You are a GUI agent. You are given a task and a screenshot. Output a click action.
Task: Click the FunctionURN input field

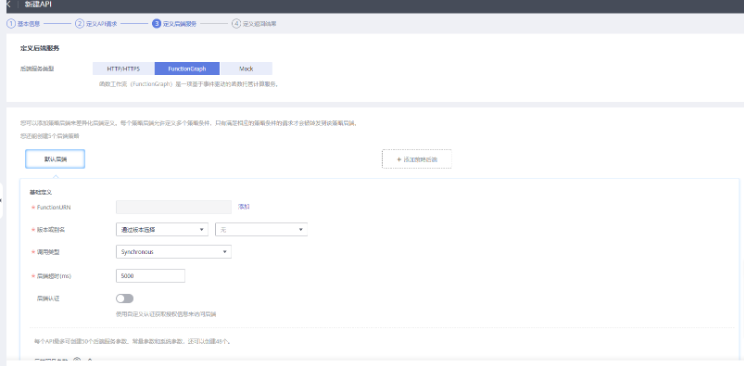point(174,207)
